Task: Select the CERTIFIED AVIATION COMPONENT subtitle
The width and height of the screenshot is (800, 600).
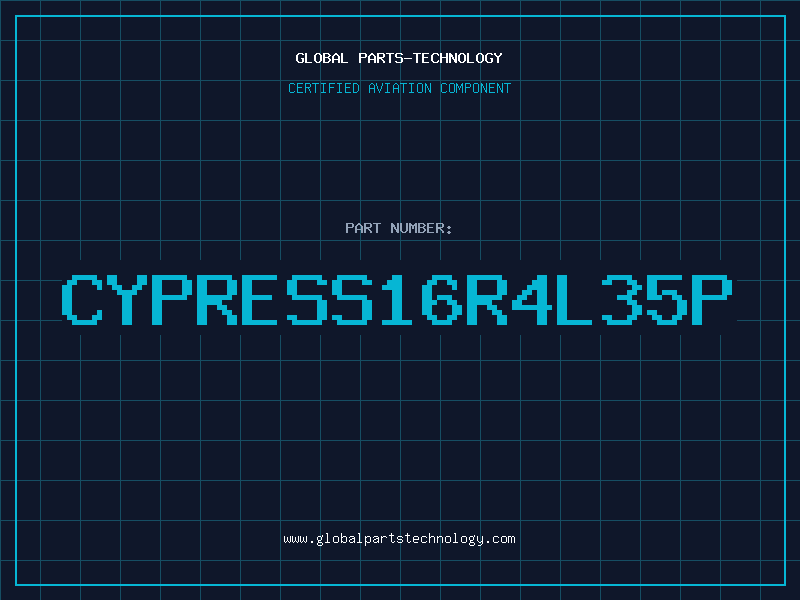Action: (x=399, y=88)
